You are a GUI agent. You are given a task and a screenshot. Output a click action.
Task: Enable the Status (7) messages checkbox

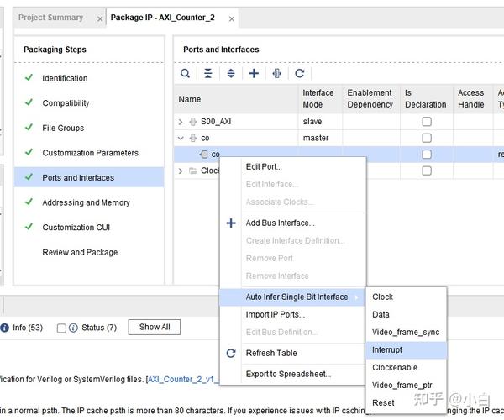coord(61,328)
